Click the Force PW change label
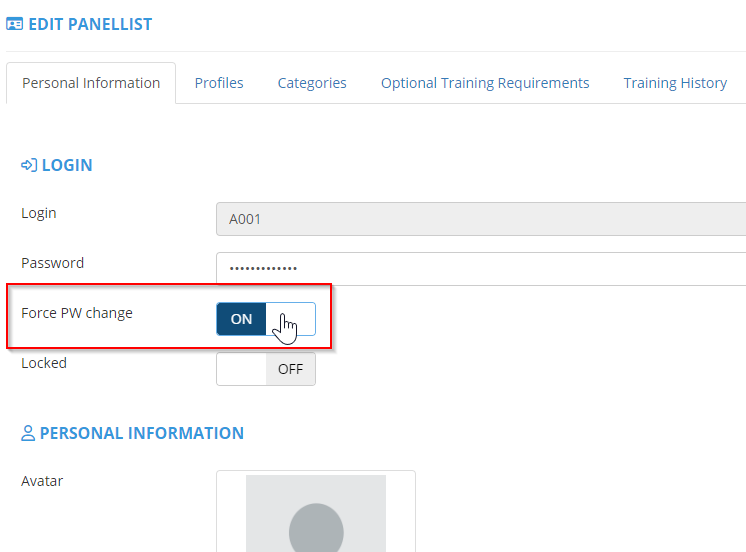This screenshot has height=552, width=746. pos(77,313)
